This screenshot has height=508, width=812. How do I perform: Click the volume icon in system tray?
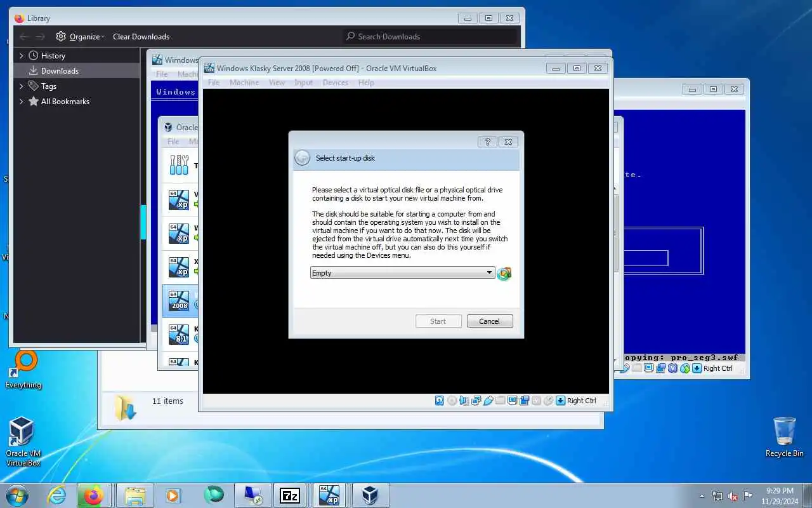[x=733, y=496]
